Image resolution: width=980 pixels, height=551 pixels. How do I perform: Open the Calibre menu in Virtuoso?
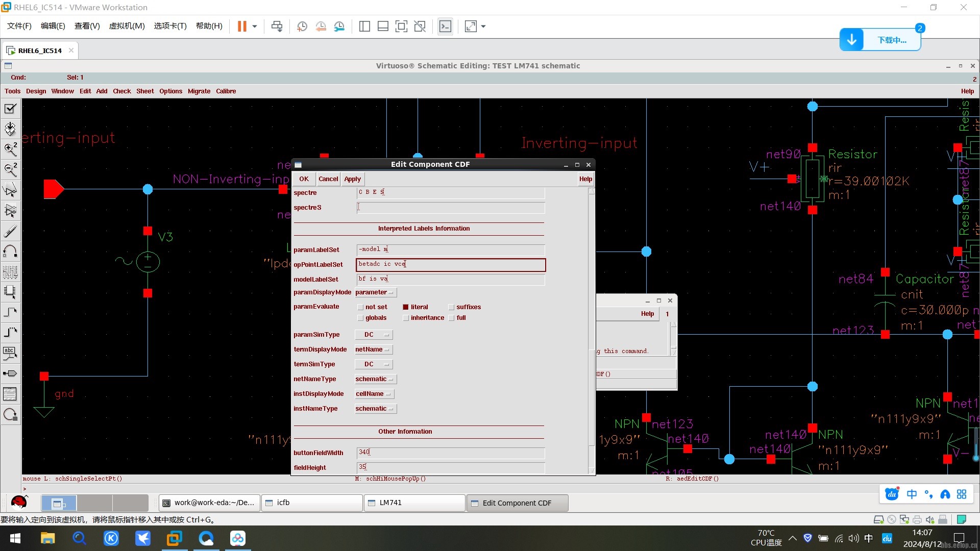click(x=226, y=91)
